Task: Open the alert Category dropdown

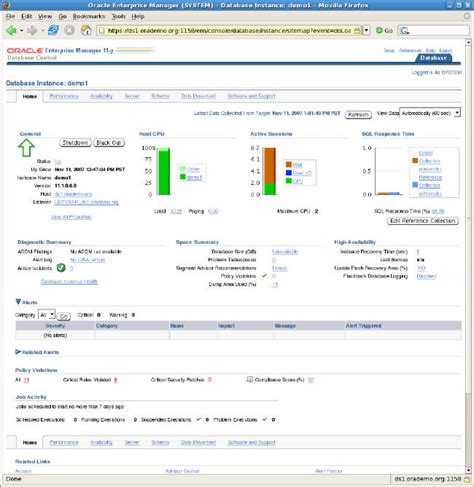Action: click(x=47, y=315)
